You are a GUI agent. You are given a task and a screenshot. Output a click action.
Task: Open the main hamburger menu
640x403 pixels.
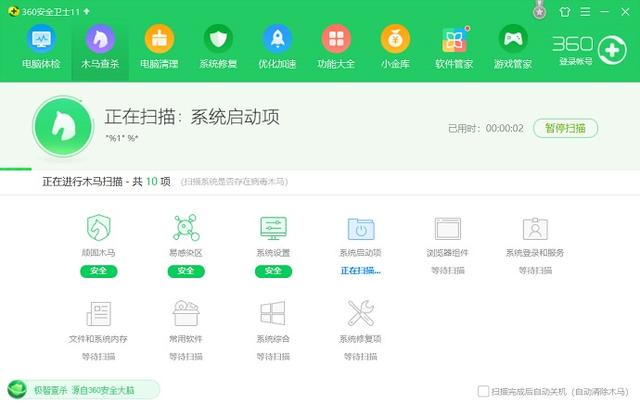pos(585,12)
